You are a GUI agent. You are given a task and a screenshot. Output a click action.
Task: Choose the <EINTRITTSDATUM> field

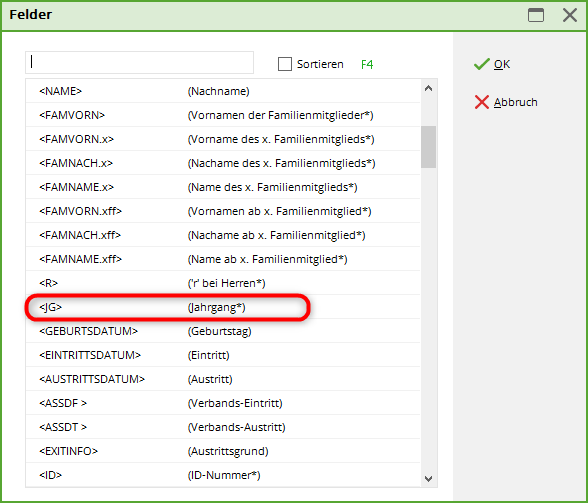point(223,355)
